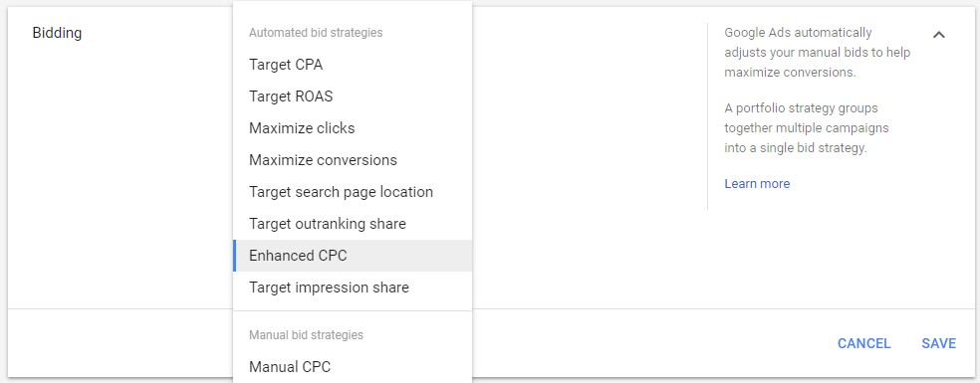Viewport: 980px width, 383px height.
Task: Click the Bidding section label
Action: 57,33
